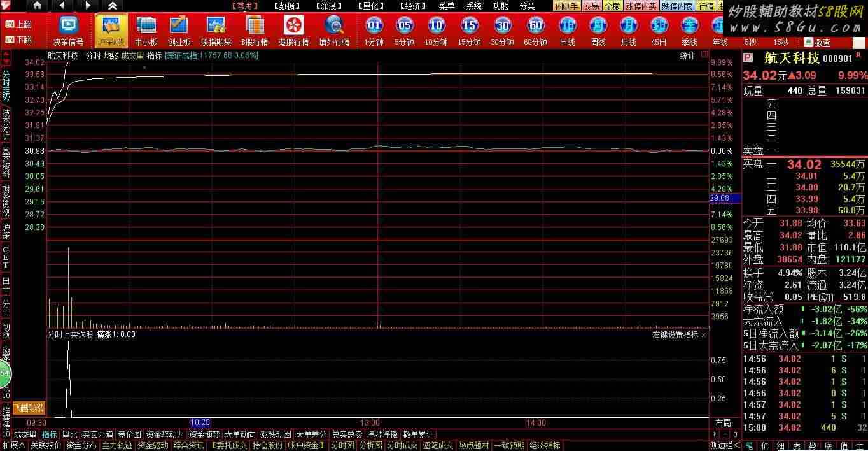
Task: Select the 技术分析 vertical side tab
Action: pyautogui.click(x=6, y=124)
